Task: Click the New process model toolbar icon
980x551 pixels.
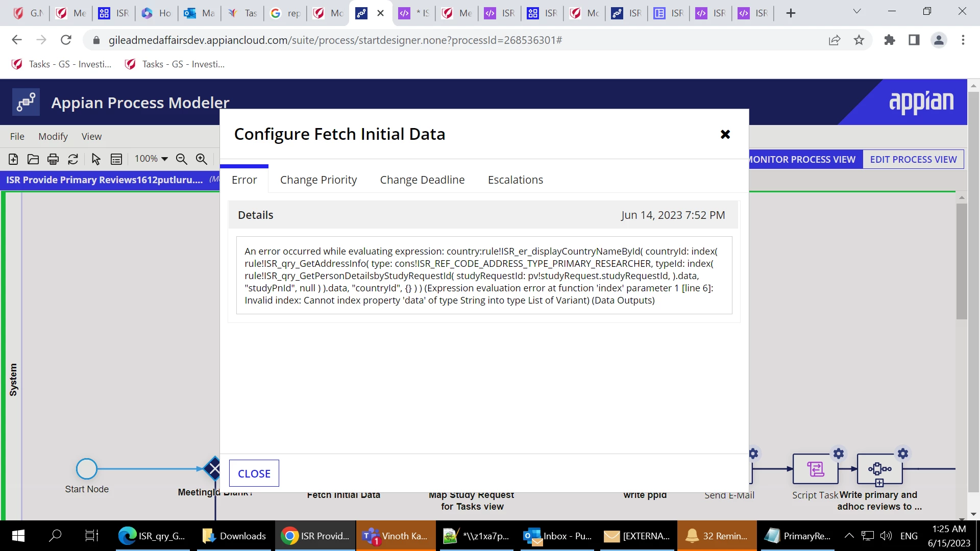Action: tap(13, 159)
